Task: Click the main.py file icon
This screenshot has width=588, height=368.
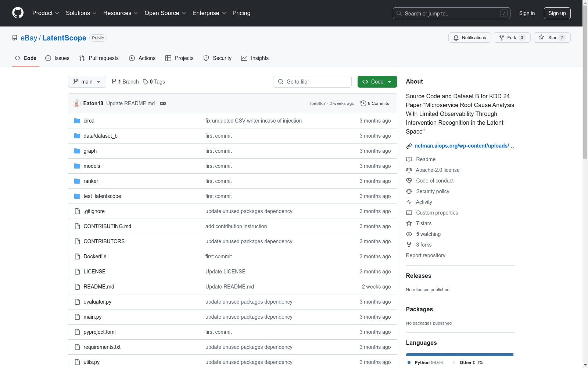Action: click(x=77, y=317)
